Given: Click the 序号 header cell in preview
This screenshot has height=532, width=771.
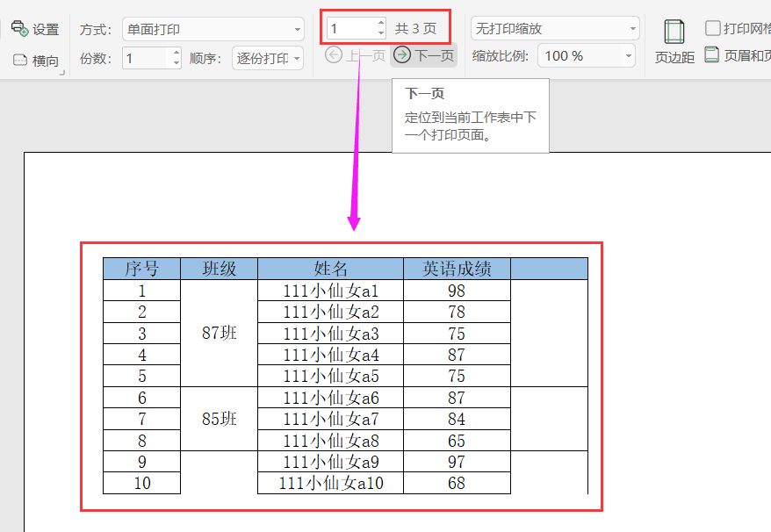Looking at the screenshot, I should 141,269.
